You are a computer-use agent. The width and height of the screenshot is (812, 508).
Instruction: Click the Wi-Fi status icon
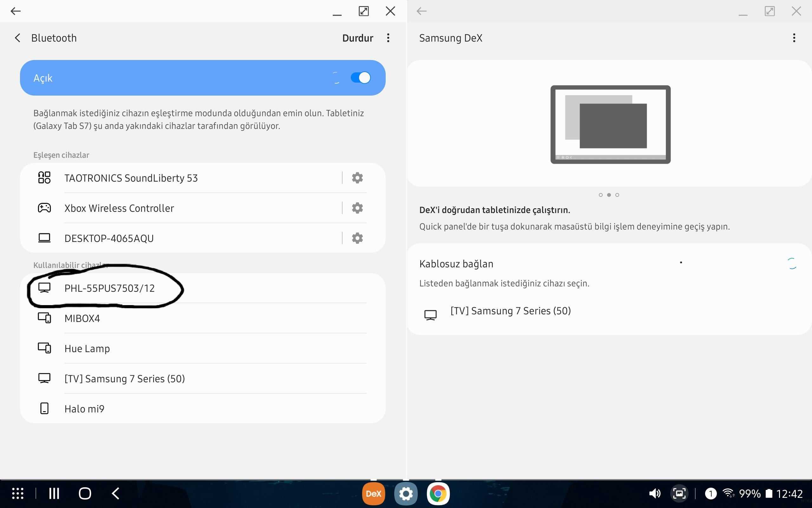pyautogui.click(x=729, y=493)
